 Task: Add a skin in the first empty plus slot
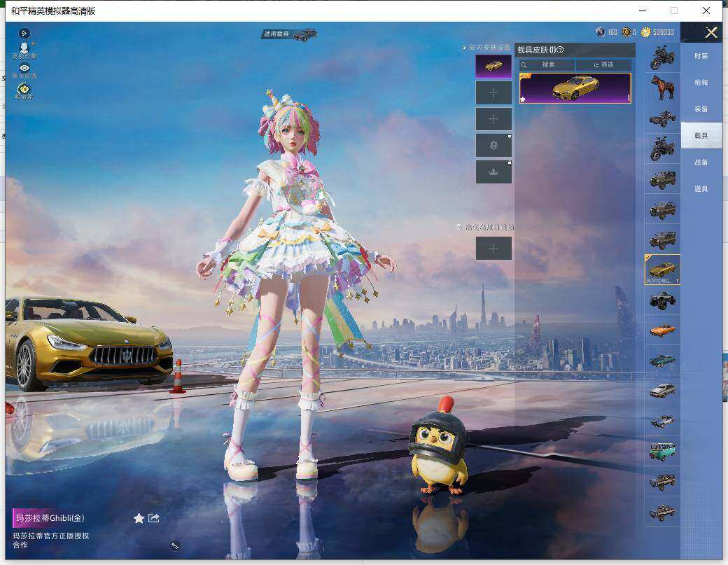(493, 93)
